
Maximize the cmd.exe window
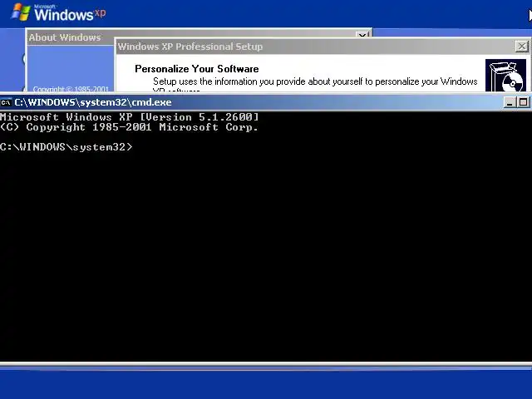coord(523,102)
